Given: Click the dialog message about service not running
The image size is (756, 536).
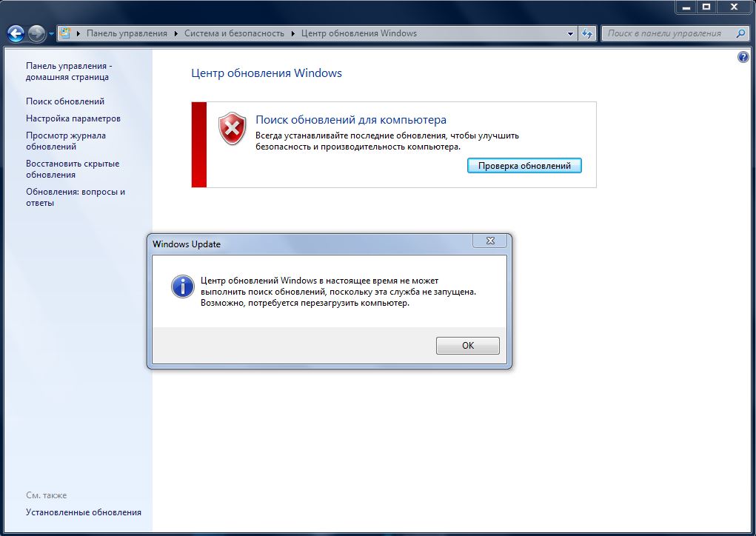Looking at the screenshot, I should click(338, 292).
